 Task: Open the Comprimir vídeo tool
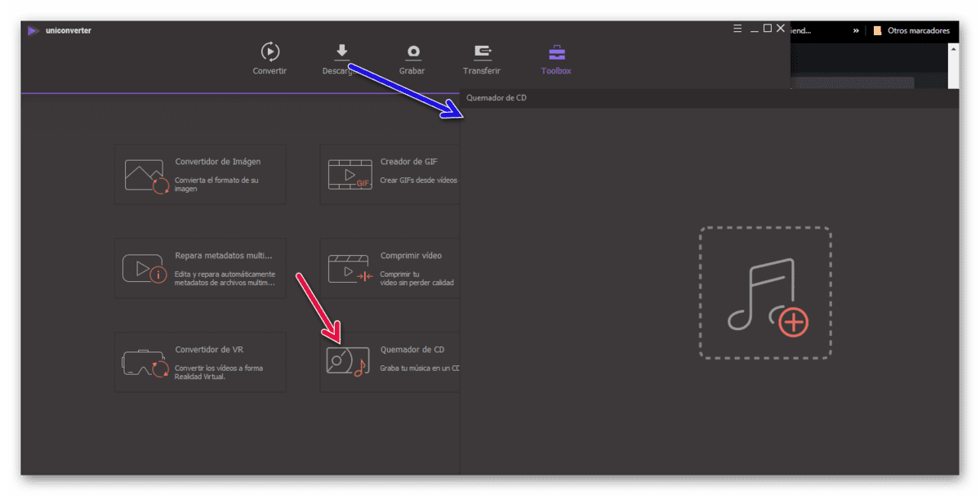click(390, 268)
